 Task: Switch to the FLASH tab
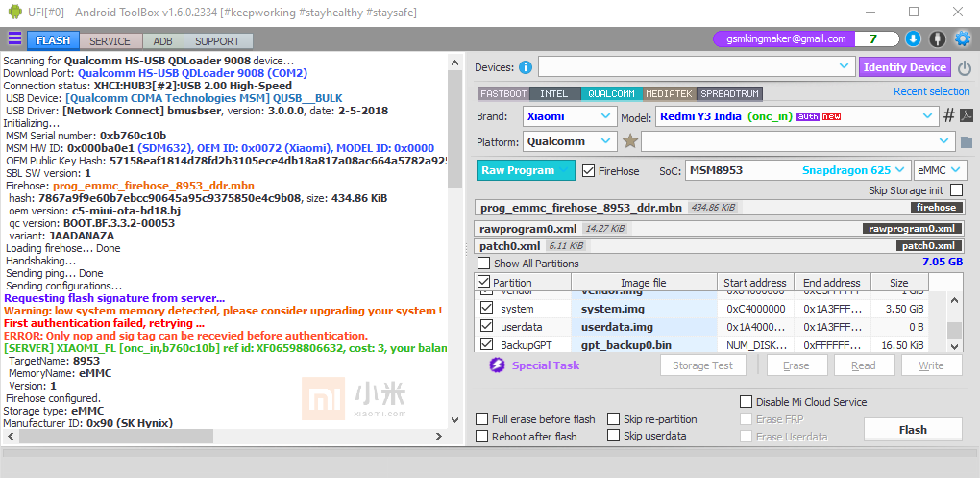pyautogui.click(x=53, y=40)
